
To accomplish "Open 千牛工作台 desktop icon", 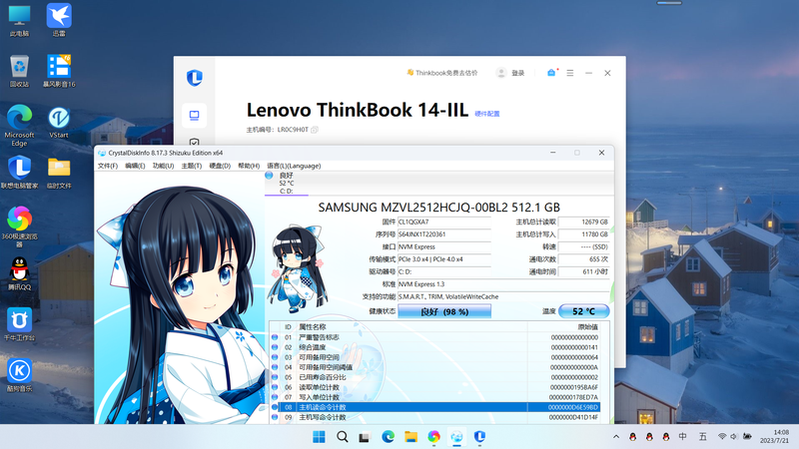I will (19, 324).
